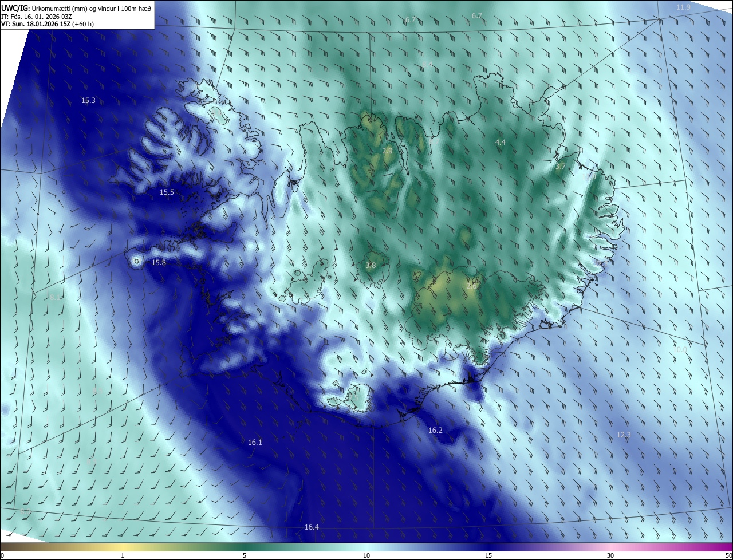Click the 10 tick on the colour scale

click(366, 556)
